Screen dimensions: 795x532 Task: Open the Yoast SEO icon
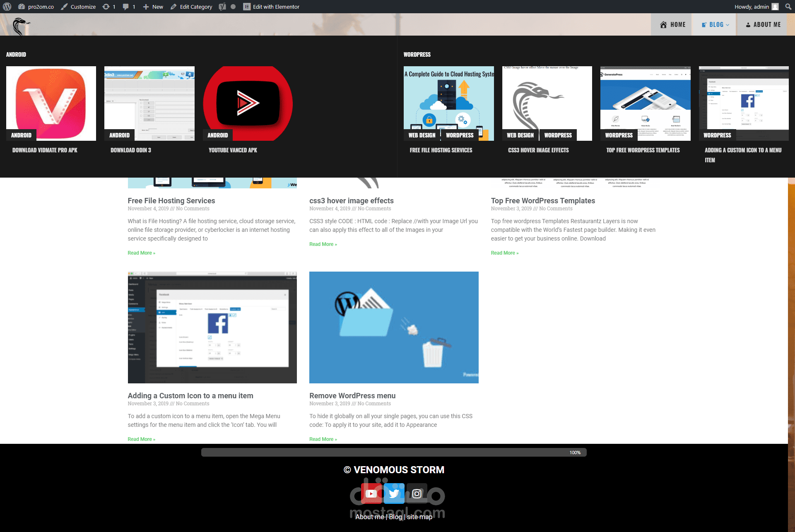coord(222,7)
